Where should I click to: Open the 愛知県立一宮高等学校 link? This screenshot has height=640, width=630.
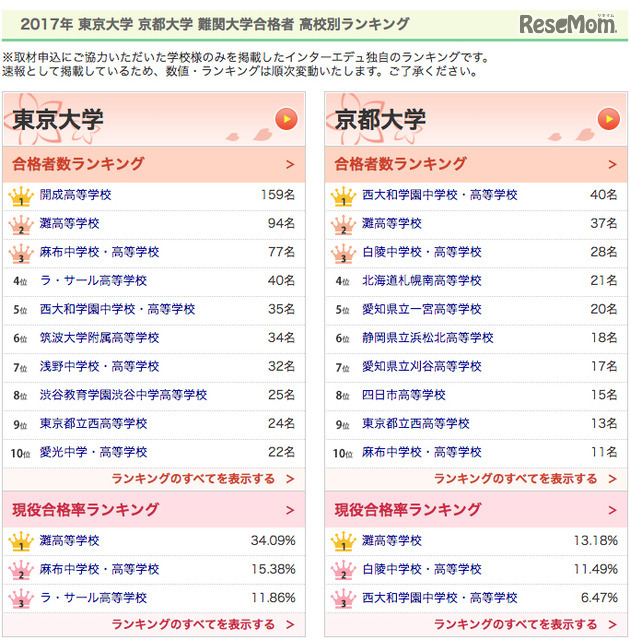[421, 309]
